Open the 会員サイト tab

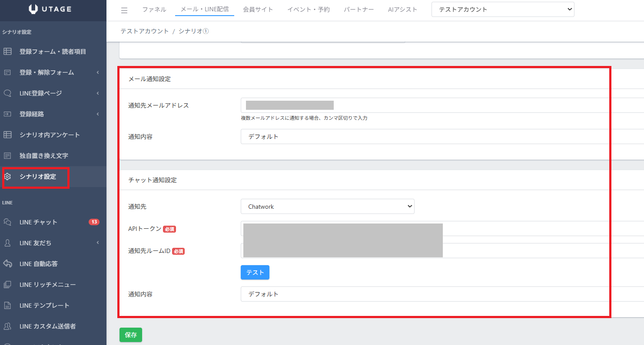click(258, 10)
